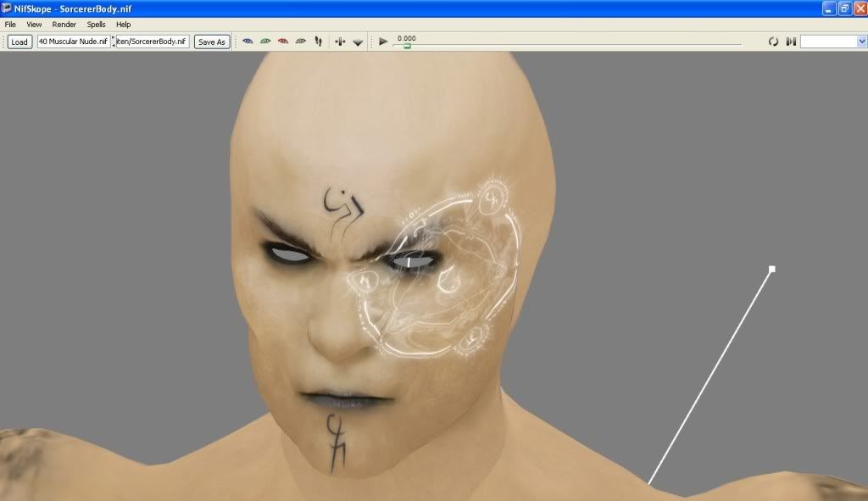868x501 pixels.
Task: Select the footprints walk view icon
Action: click(x=319, y=41)
